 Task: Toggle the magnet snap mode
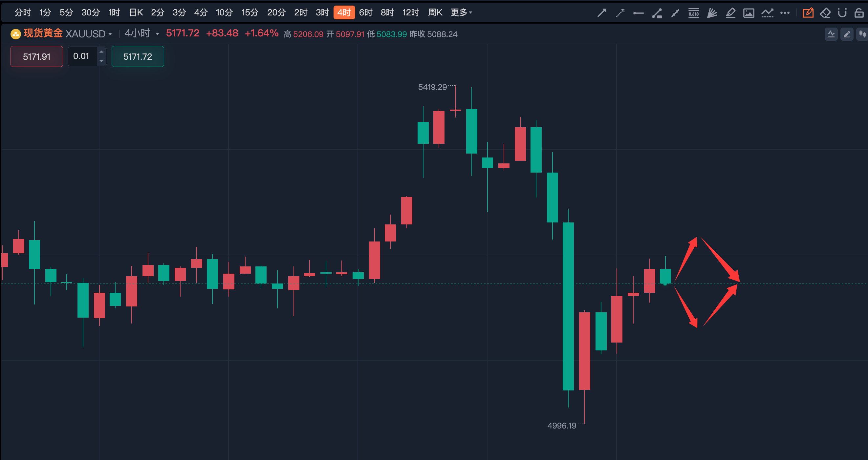tap(842, 13)
